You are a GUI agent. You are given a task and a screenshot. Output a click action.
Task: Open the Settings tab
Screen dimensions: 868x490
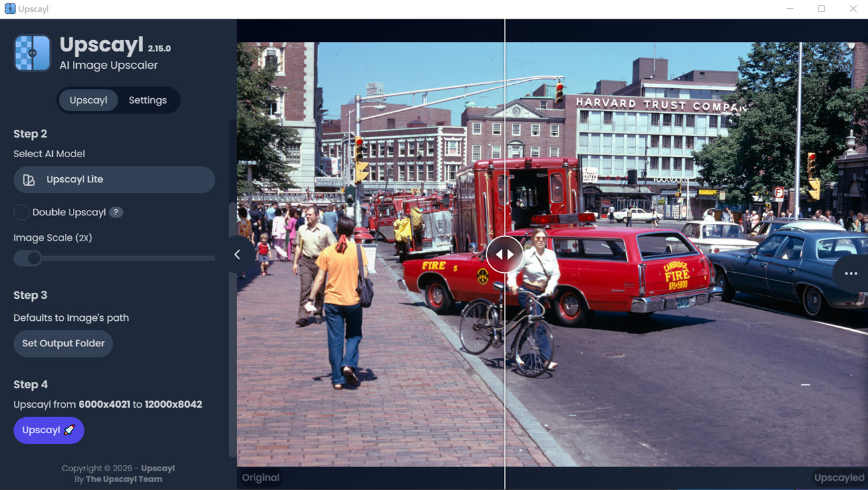click(x=148, y=100)
